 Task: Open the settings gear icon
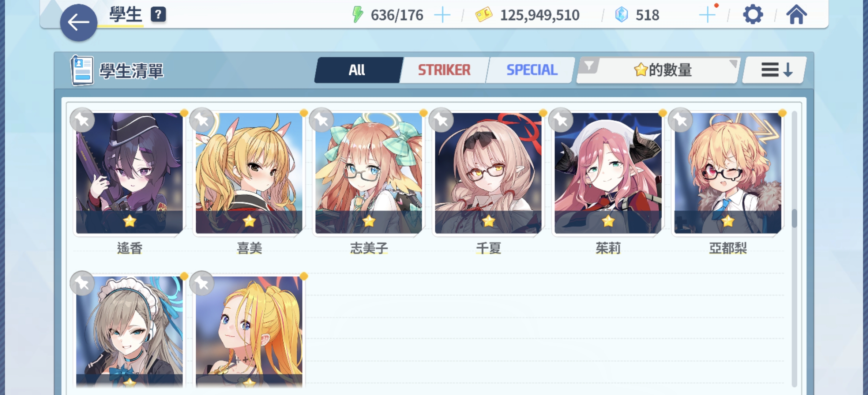(x=753, y=15)
